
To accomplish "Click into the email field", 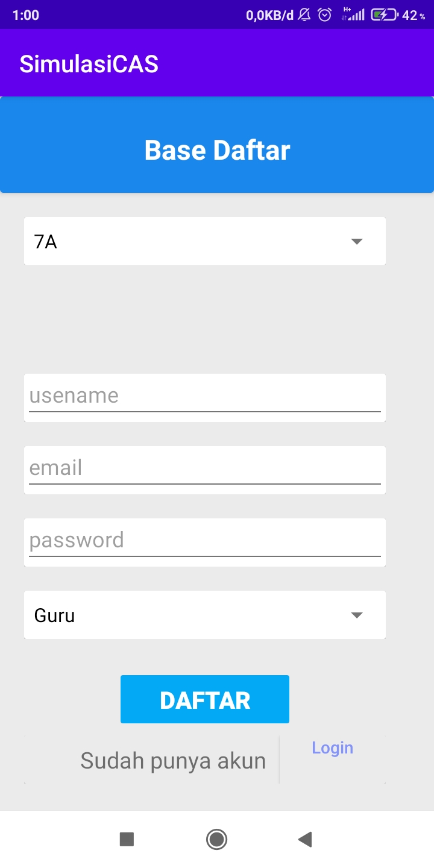I will pyautogui.click(x=205, y=468).
